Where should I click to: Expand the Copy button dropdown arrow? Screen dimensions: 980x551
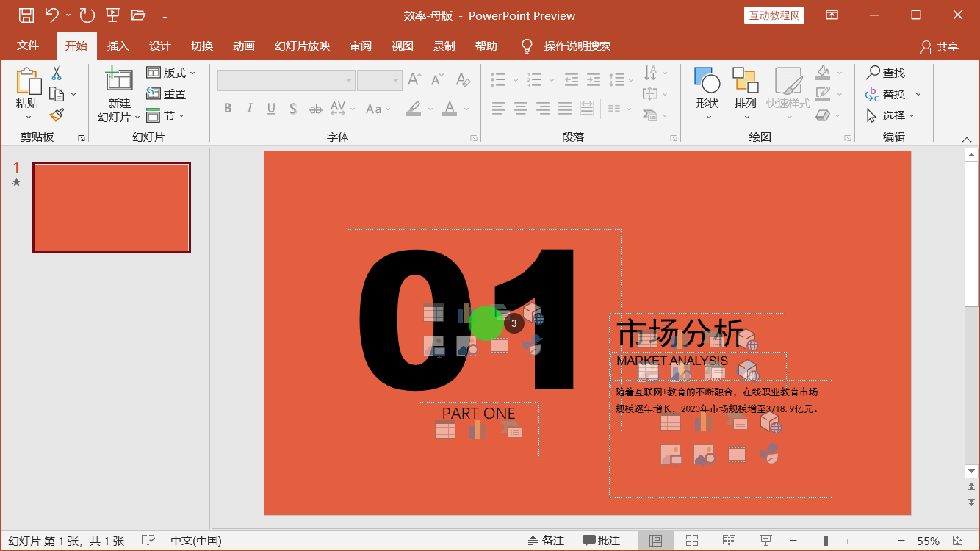point(73,94)
